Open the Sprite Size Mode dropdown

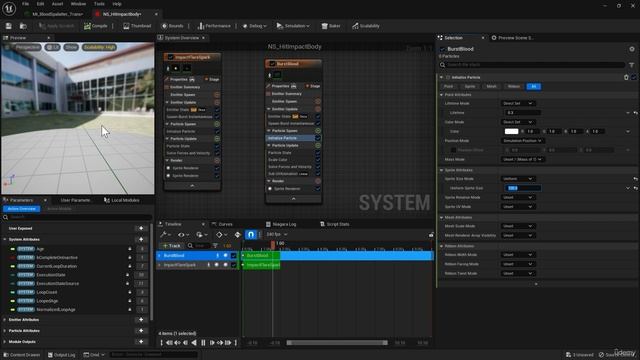point(518,179)
